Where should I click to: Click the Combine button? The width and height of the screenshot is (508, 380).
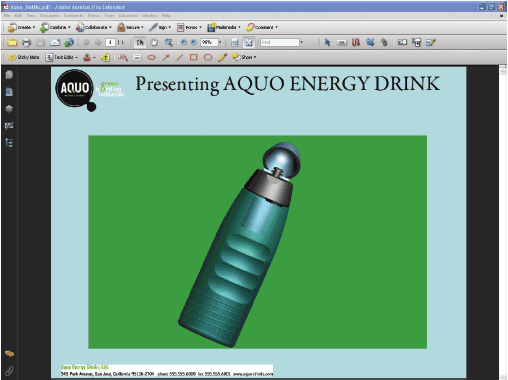pyautogui.click(x=55, y=27)
